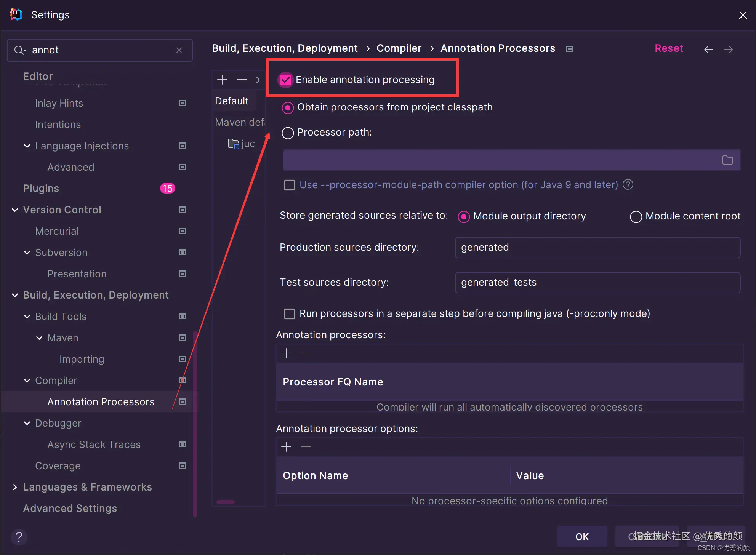The height and width of the screenshot is (555, 756).
Task: Click the remove profile minus icon
Action: pyautogui.click(x=242, y=80)
